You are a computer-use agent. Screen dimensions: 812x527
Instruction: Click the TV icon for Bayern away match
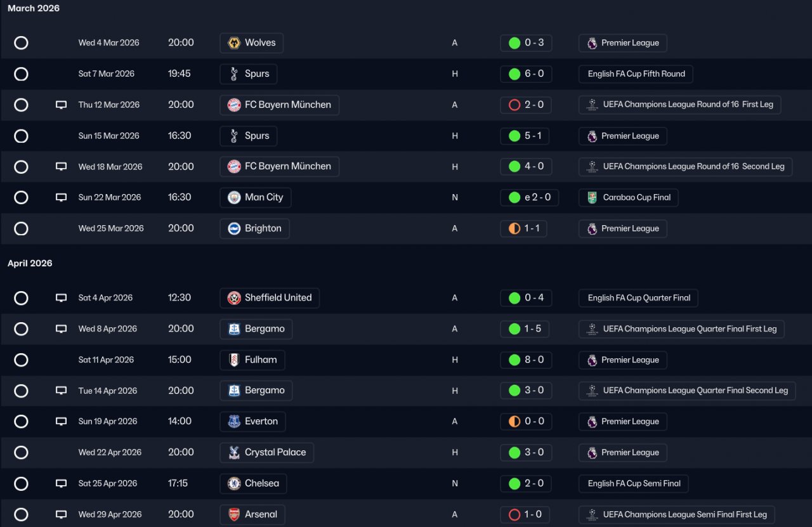[x=61, y=105]
